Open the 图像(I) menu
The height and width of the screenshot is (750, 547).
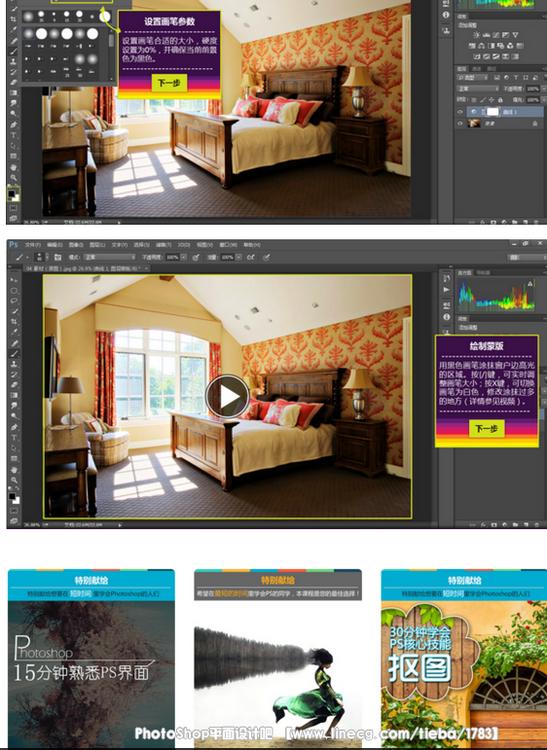[x=76, y=244]
